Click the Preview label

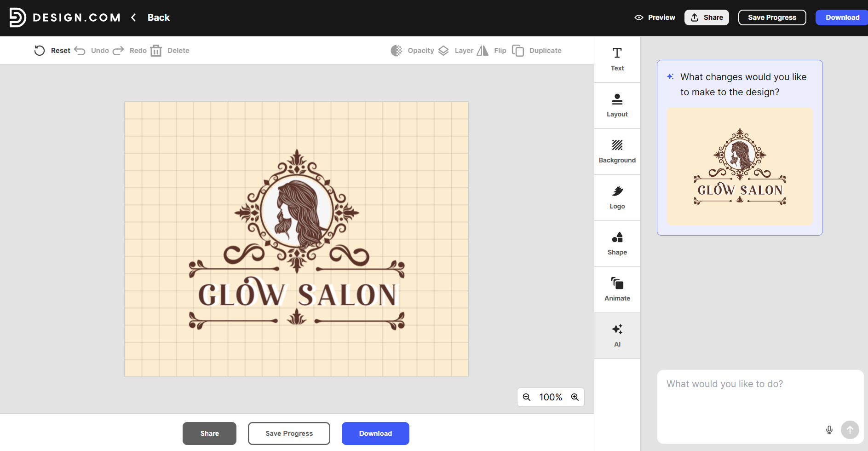(x=661, y=17)
